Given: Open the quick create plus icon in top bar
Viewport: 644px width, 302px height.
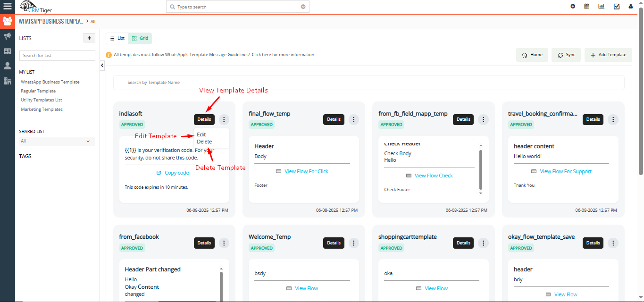Looking at the screenshot, I should tap(573, 7).
